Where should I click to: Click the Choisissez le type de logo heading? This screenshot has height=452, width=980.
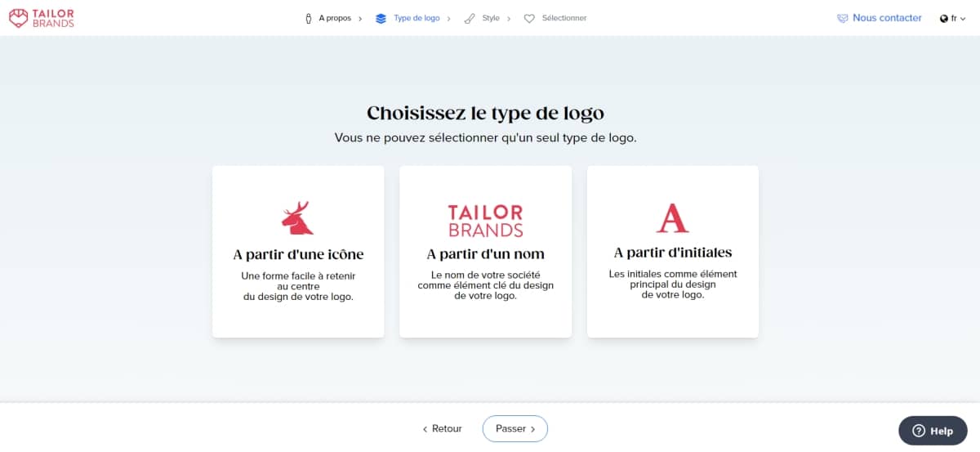pos(485,113)
